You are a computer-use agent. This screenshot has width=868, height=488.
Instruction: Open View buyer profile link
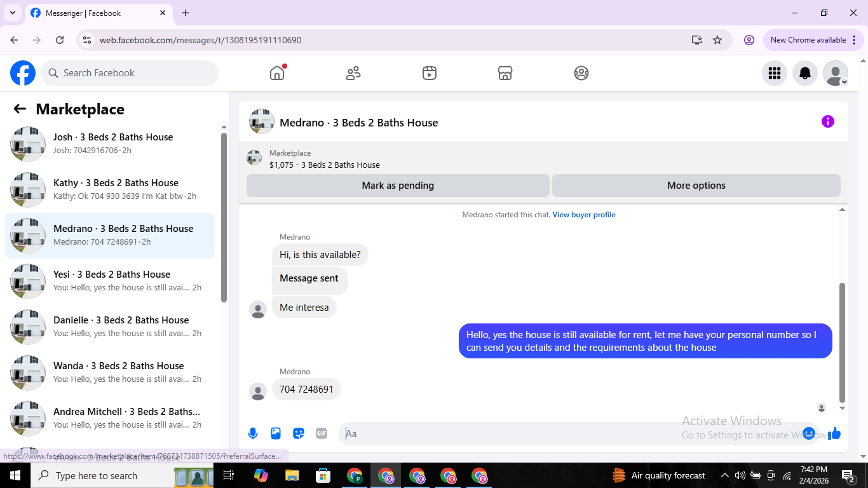pyautogui.click(x=584, y=215)
